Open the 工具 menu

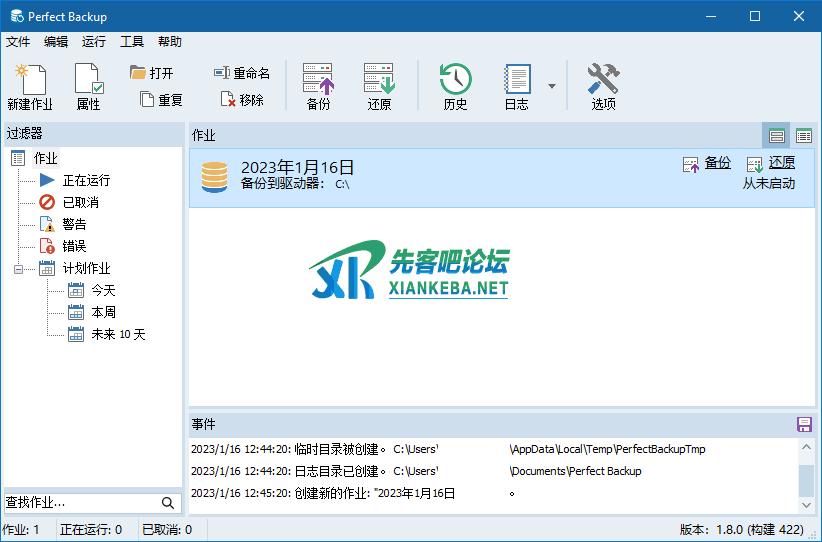pos(132,42)
